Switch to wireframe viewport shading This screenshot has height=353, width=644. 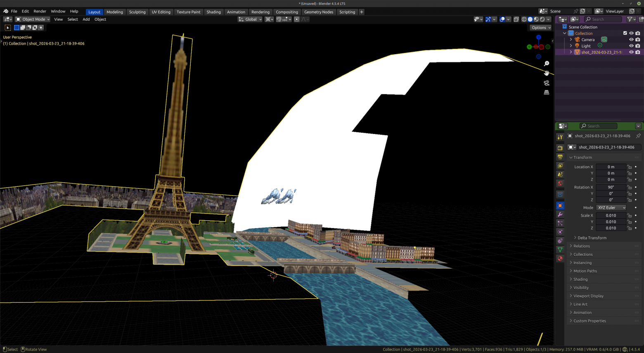point(524,19)
